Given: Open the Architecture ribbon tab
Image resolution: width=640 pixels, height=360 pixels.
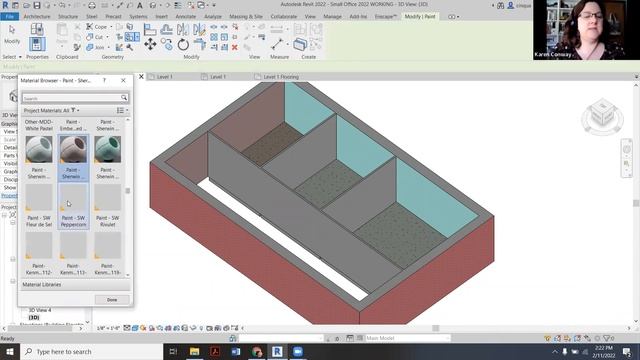Looking at the screenshot, I should click(37, 16).
